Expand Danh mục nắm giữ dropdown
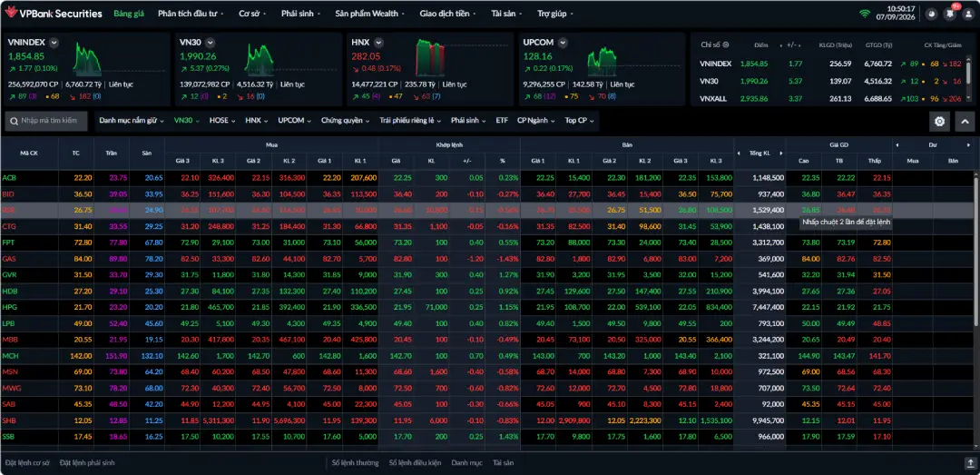The image size is (980, 475). point(132,121)
